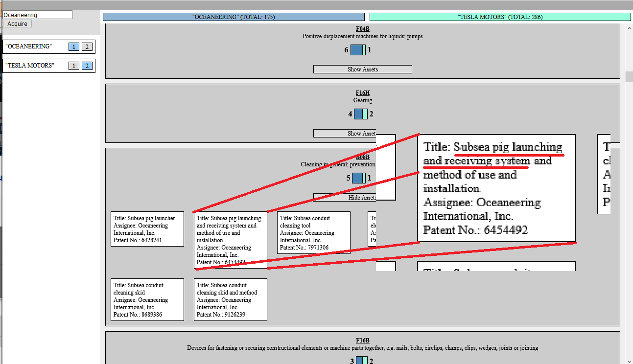The width and height of the screenshot is (633, 364).
Task: Hide Assets in the B08B cleaning section
Action: pyautogui.click(x=345, y=198)
